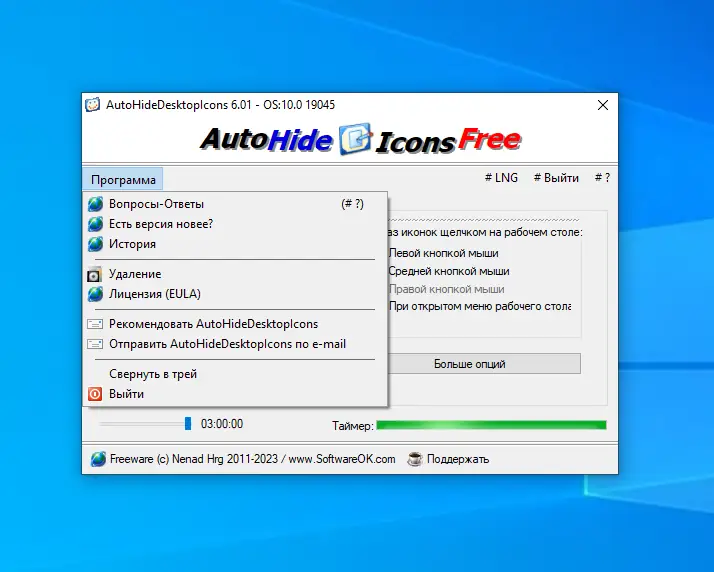Choose Есть версия новее? menu entry

coord(235,224)
